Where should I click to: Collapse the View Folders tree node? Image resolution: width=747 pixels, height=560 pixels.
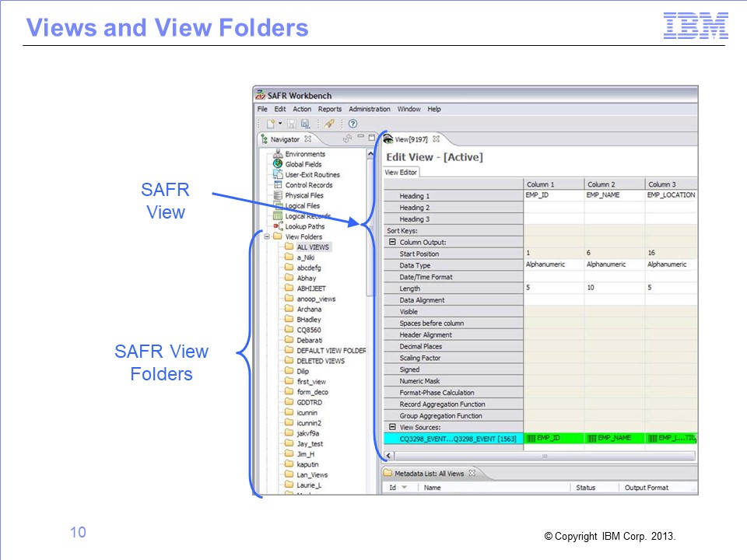coord(267,236)
